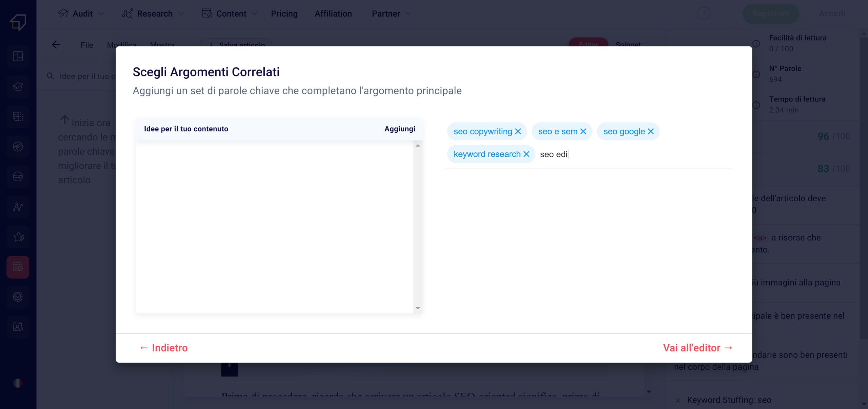Remove the keyword research tag
The width and height of the screenshot is (868, 409).
527,154
